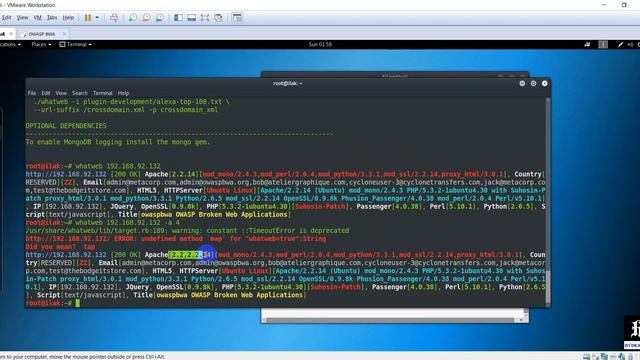
Task: Enter full screen mode via the toolbar icon
Action: tap(205, 18)
